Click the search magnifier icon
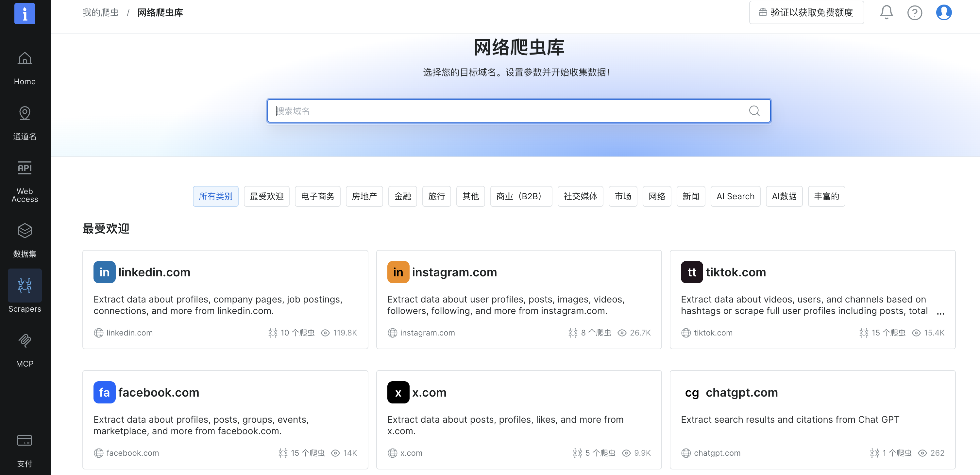Screen dimensions: 980x475 click(x=754, y=111)
